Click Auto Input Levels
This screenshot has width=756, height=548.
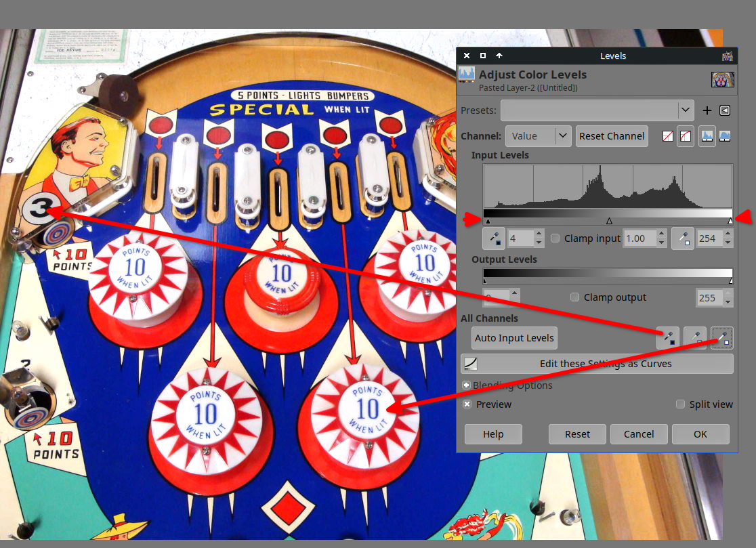coord(514,338)
